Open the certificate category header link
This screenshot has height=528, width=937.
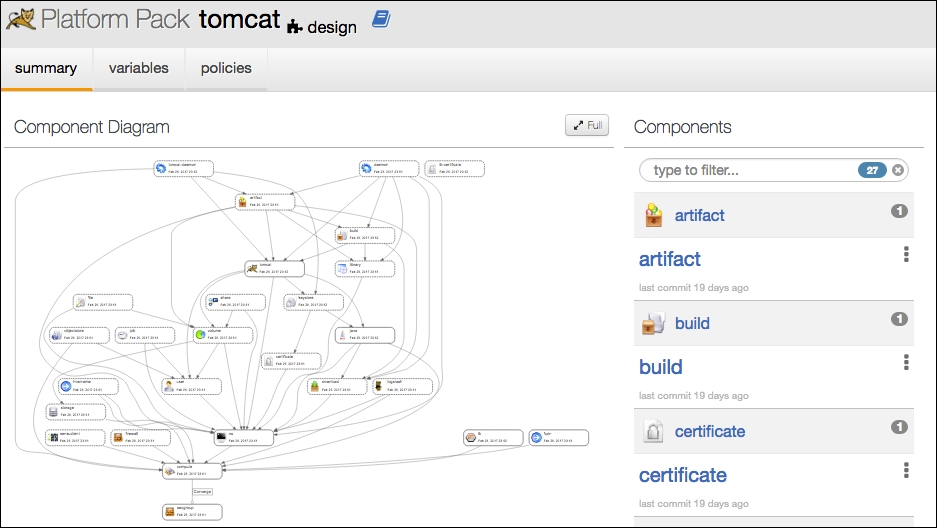point(709,431)
